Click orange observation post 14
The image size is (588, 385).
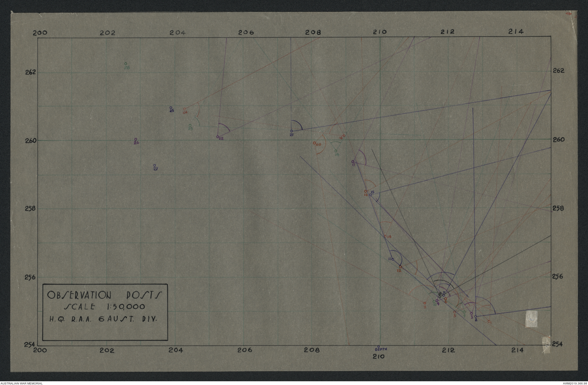tap(385, 236)
